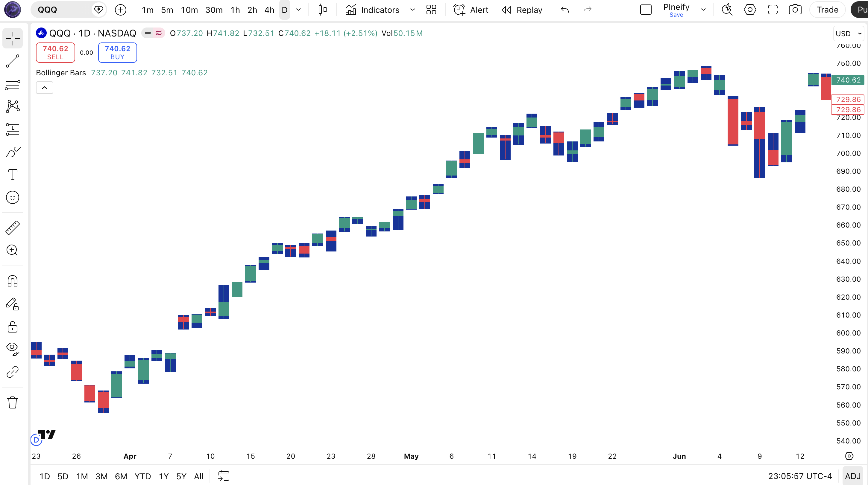The image size is (868, 485).
Task: Set date range to 3M
Action: 101,476
